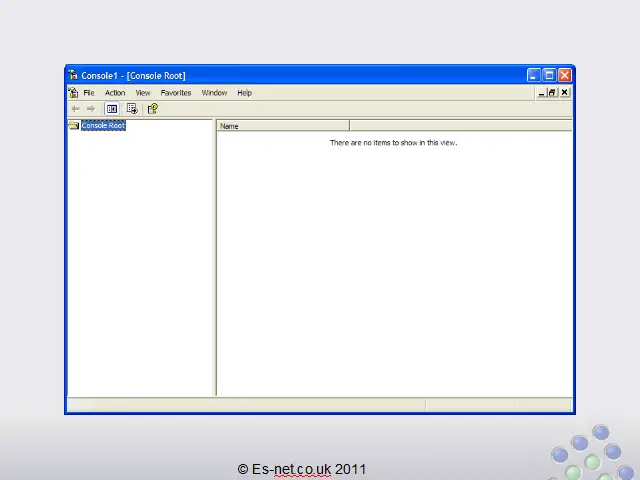Select the Console Root tree node

(103, 126)
